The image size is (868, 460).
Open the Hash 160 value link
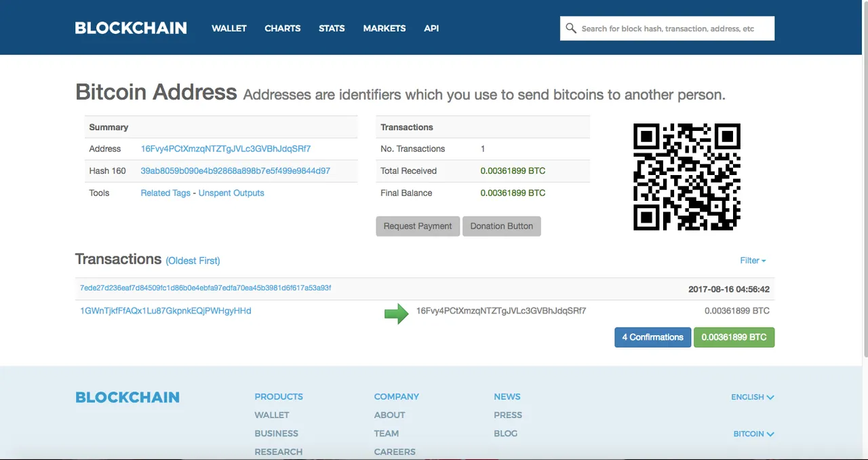235,171
